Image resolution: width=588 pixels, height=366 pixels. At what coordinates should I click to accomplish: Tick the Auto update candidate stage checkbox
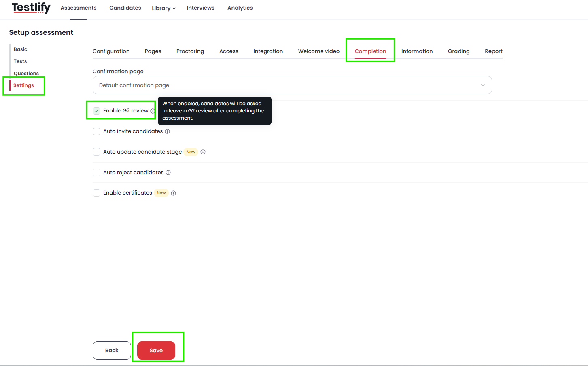[96, 152]
